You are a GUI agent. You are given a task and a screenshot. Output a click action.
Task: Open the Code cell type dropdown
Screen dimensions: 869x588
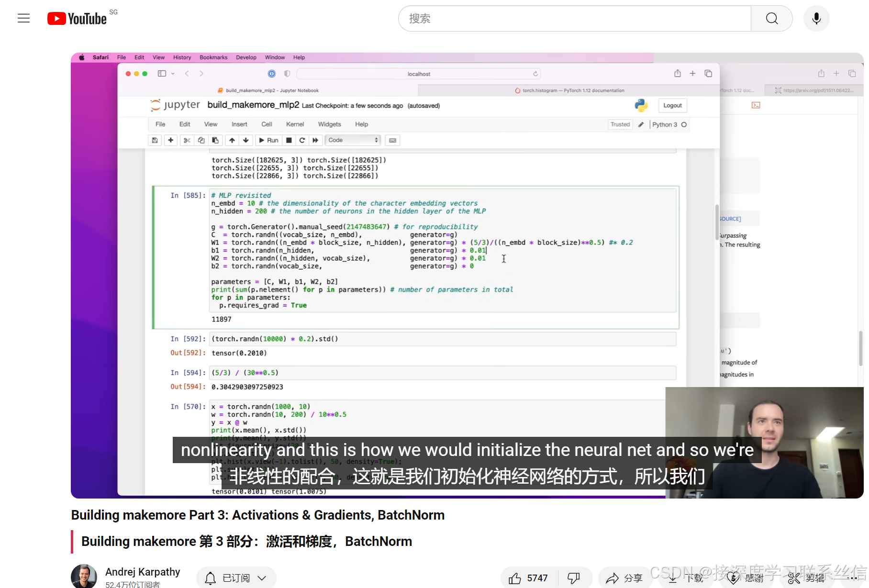pyautogui.click(x=353, y=140)
